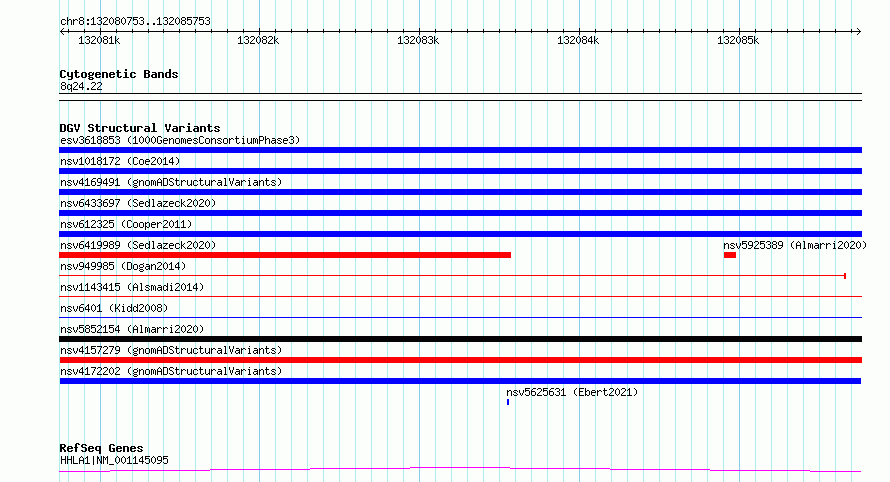Screen dimensions: 890x482
Task: Open variant nsv1018172 (Coe2014) label
Action: click(x=120, y=161)
